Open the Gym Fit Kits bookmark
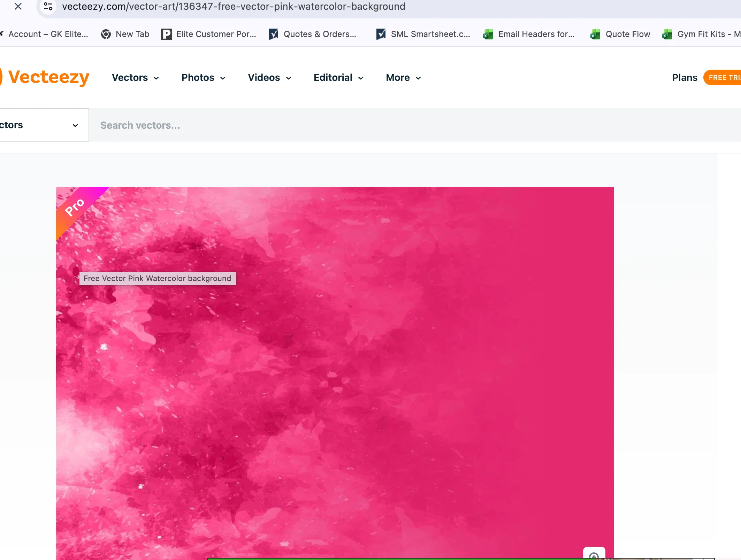741x560 pixels. point(701,34)
